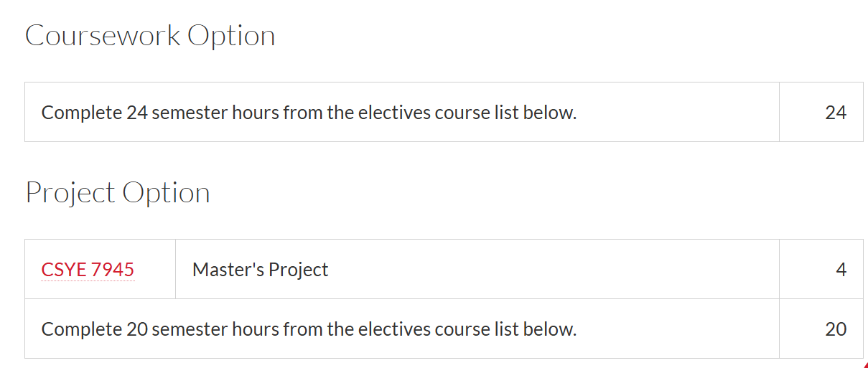Click the word 'Coursework' in the first heading

click(x=103, y=36)
